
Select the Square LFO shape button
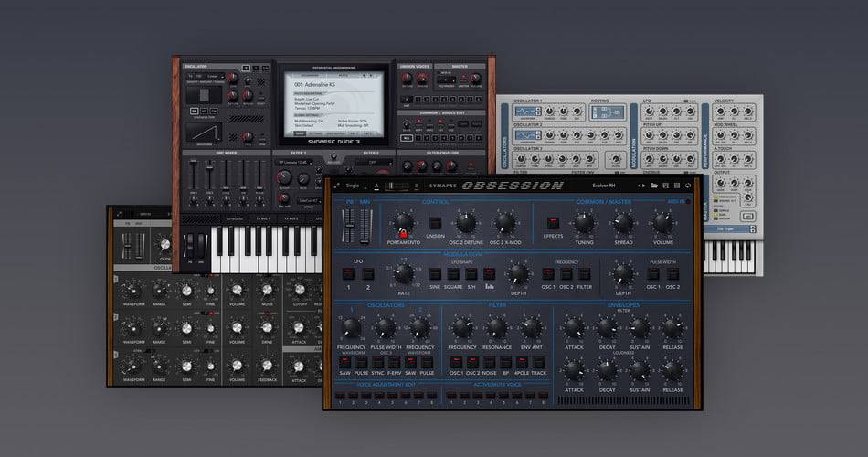pyautogui.click(x=453, y=273)
